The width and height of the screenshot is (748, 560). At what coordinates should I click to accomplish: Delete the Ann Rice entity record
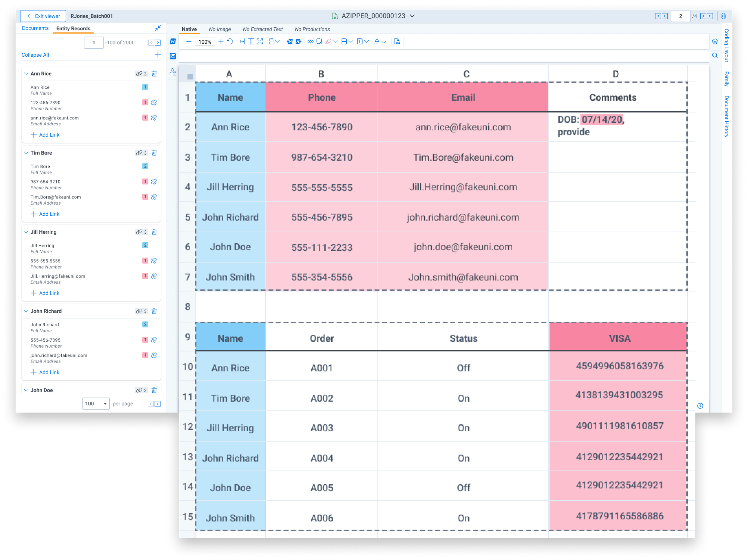(154, 73)
